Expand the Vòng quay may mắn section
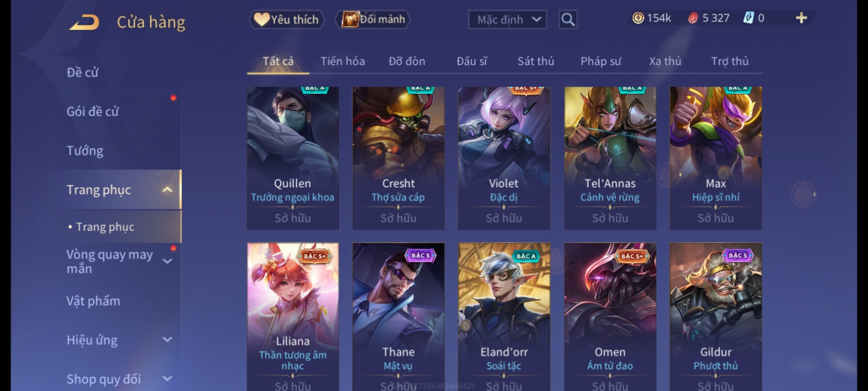This screenshot has width=868, height=391. click(167, 261)
